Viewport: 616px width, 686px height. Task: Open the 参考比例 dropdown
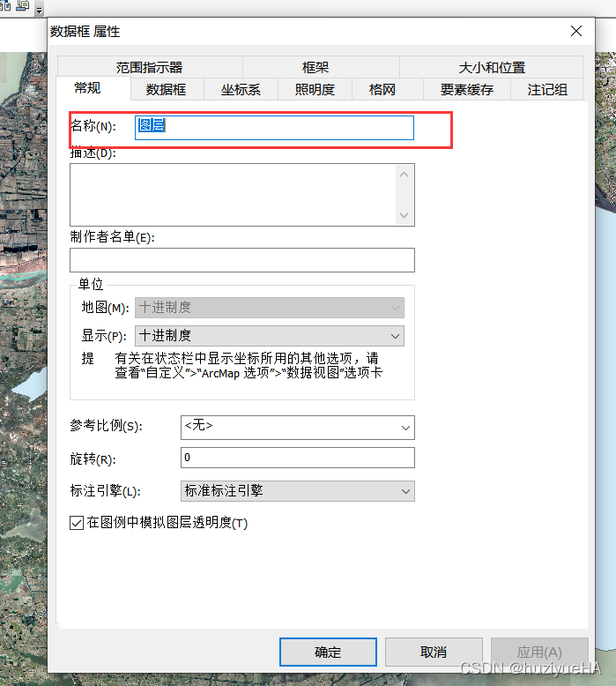[x=297, y=428]
